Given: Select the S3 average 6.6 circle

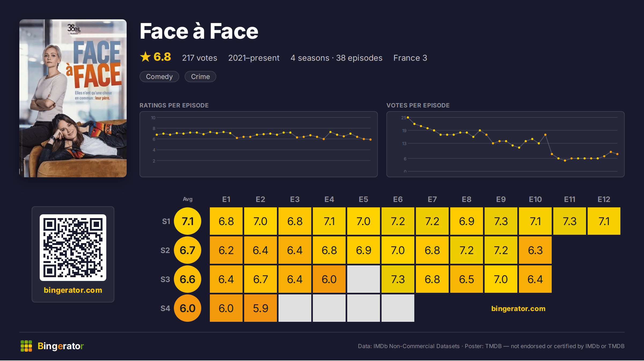Looking at the screenshot, I should [x=188, y=279].
